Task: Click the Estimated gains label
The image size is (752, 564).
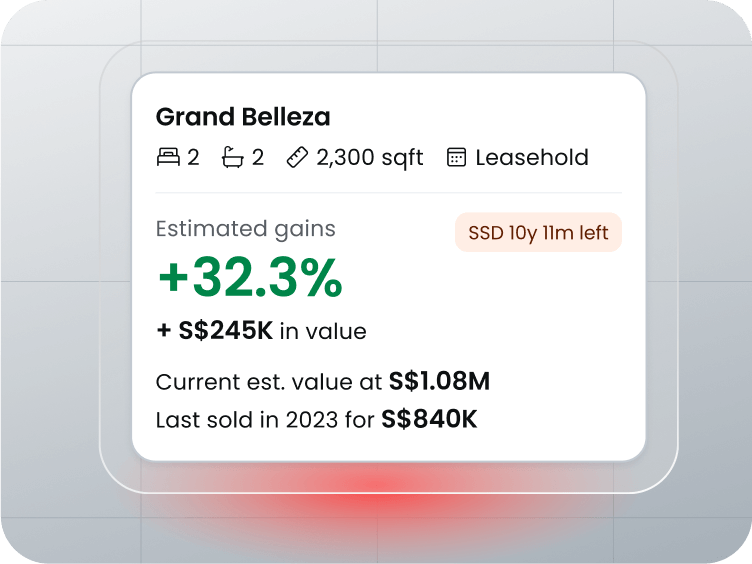Action: [246, 229]
